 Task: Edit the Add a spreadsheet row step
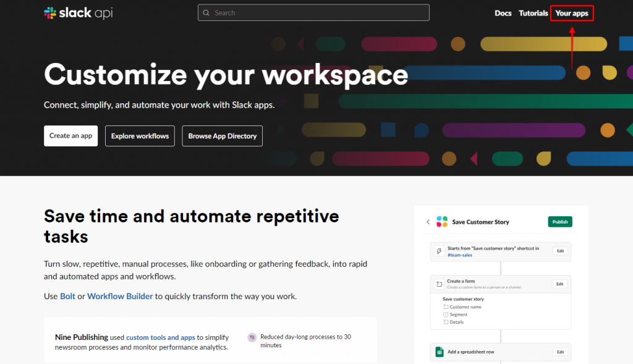pos(560,352)
